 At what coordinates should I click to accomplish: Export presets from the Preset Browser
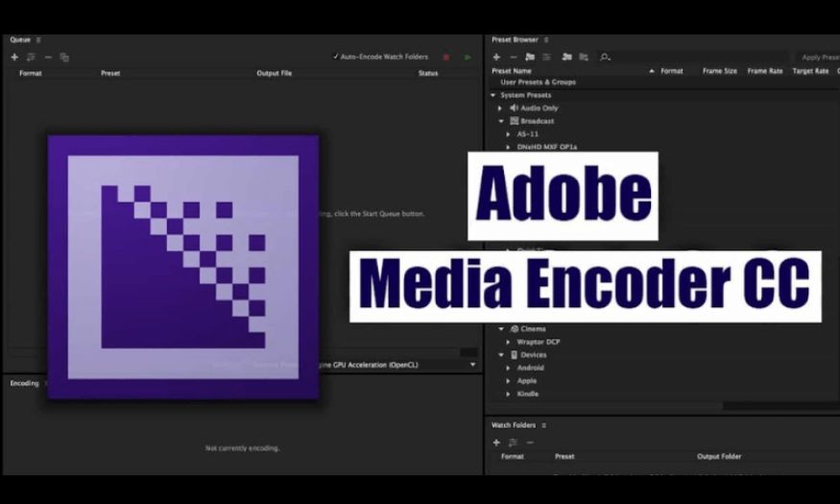coord(584,57)
